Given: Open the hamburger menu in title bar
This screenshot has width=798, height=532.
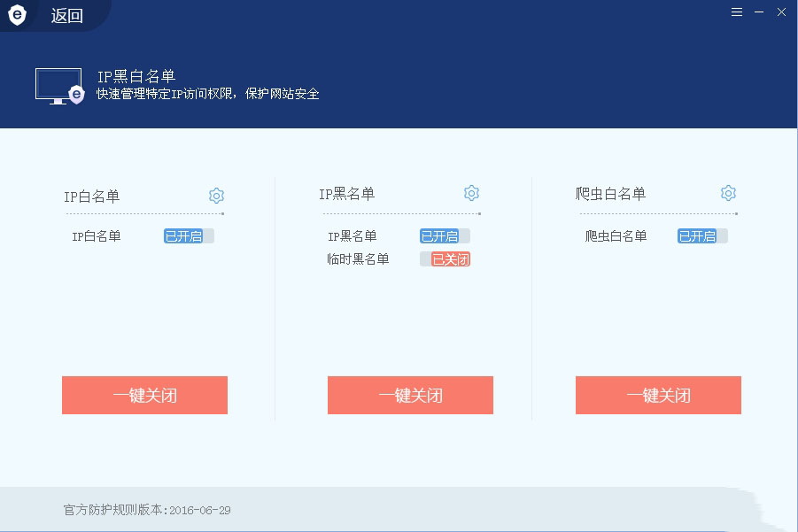Looking at the screenshot, I should [737, 12].
